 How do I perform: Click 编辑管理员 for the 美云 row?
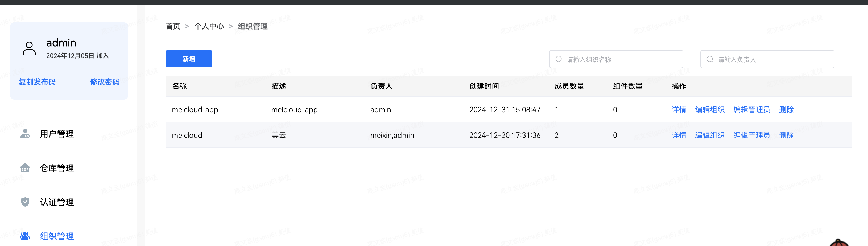(x=751, y=135)
